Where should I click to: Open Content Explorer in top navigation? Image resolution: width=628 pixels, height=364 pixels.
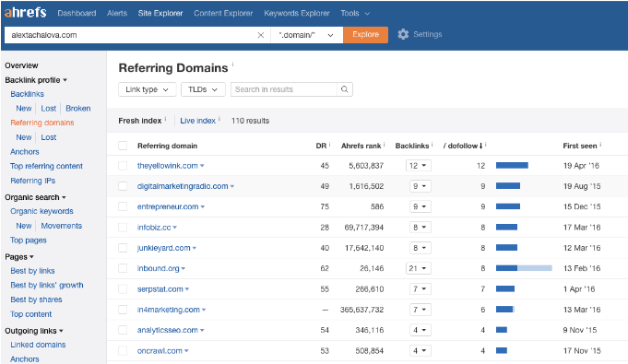click(x=223, y=13)
